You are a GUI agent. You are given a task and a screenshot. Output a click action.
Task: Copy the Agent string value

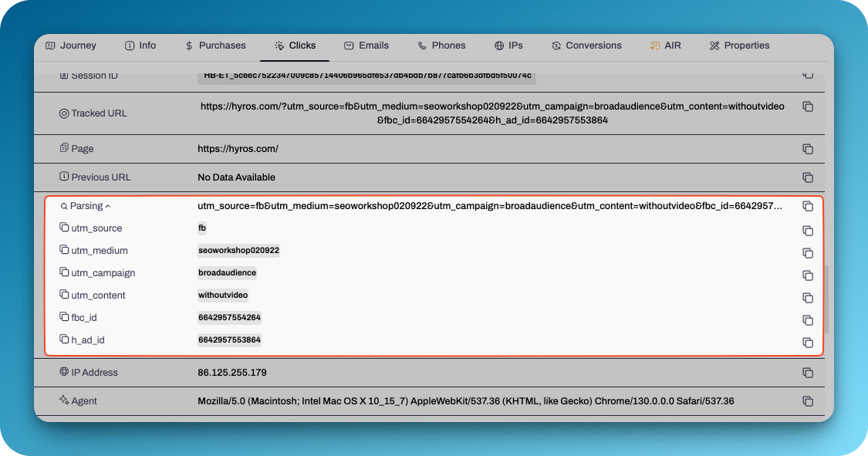[x=808, y=401]
